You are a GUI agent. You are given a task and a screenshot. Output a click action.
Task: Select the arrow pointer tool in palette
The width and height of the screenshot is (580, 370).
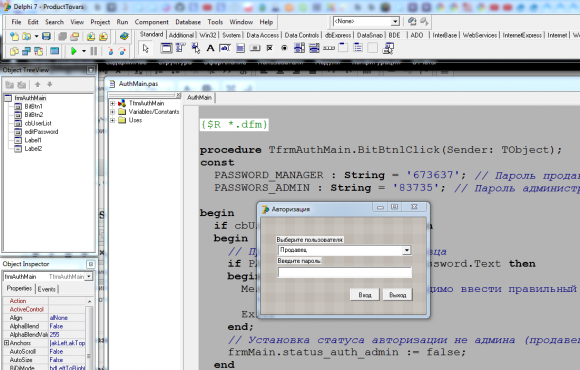[146, 48]
